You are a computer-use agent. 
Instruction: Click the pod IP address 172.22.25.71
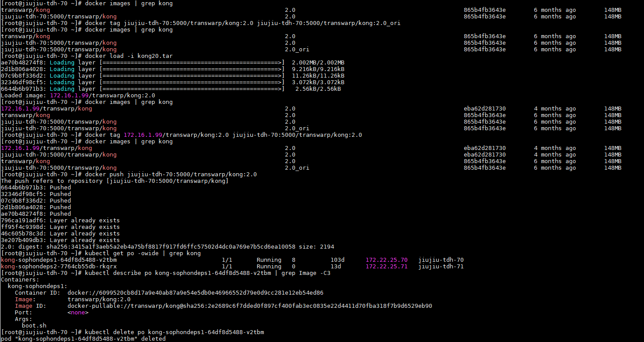click(x=386, y=267)
